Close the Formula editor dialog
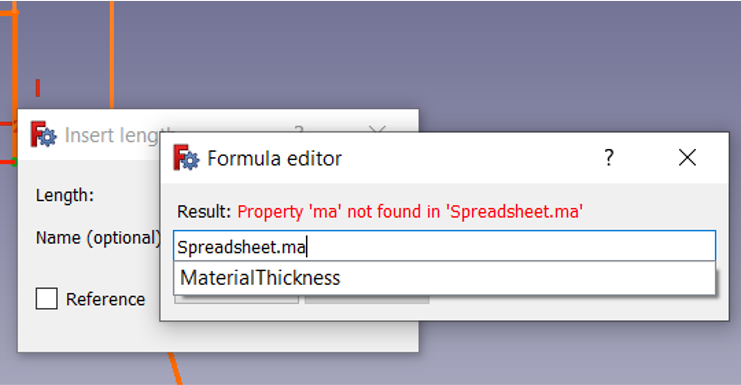Image resolution: width=741 pixels, height=385 pixels. [687, 157]
